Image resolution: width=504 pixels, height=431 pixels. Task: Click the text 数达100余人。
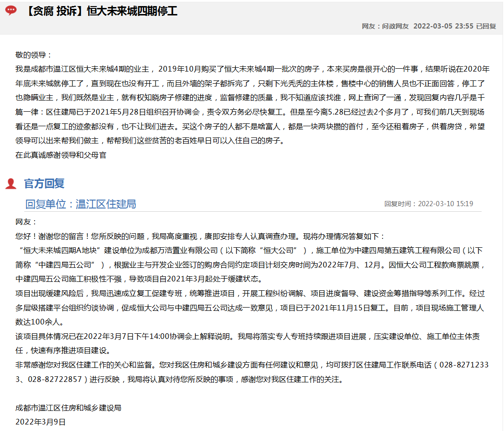pyautogui.click(x=41, y=322)
